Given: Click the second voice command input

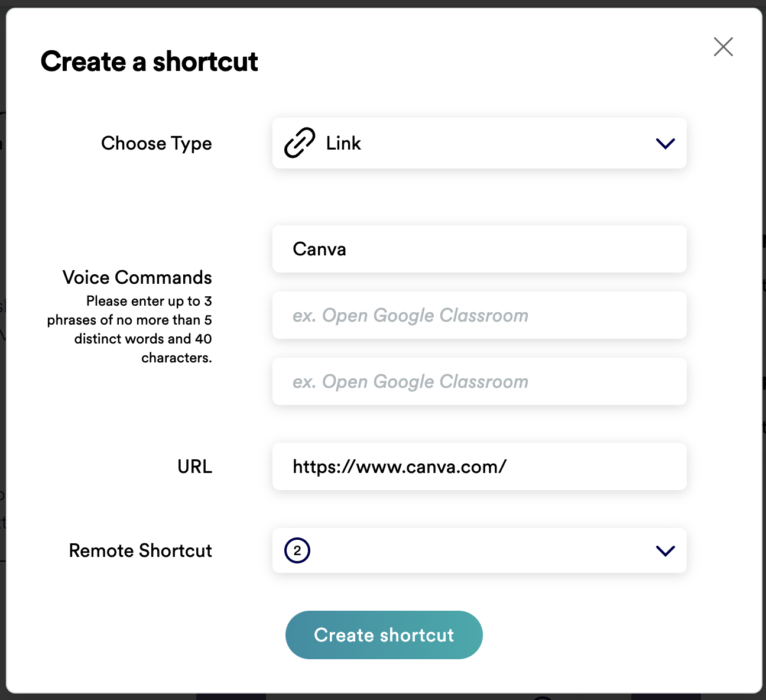Looking at the screenshot, I should point(479,315).
